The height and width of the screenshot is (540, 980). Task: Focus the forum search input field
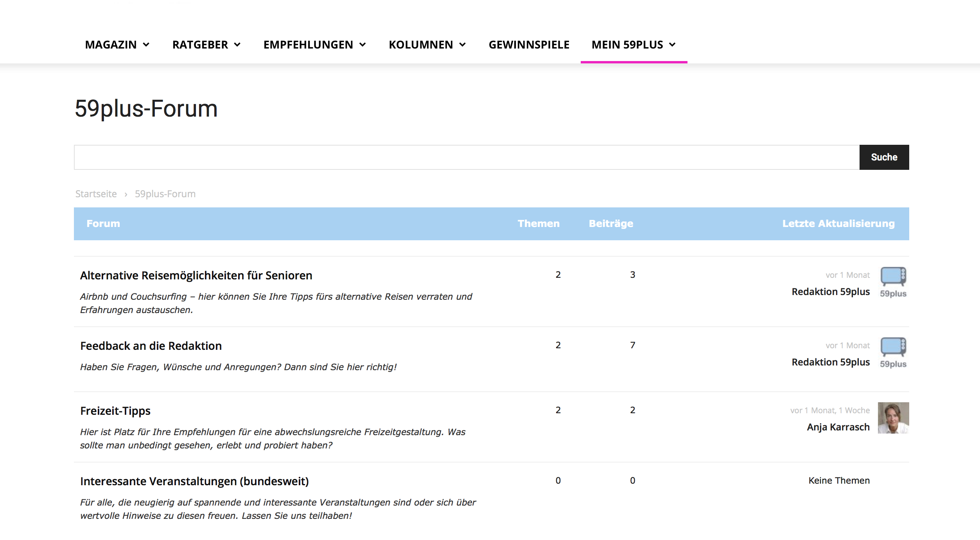click(x=466, y=157)
